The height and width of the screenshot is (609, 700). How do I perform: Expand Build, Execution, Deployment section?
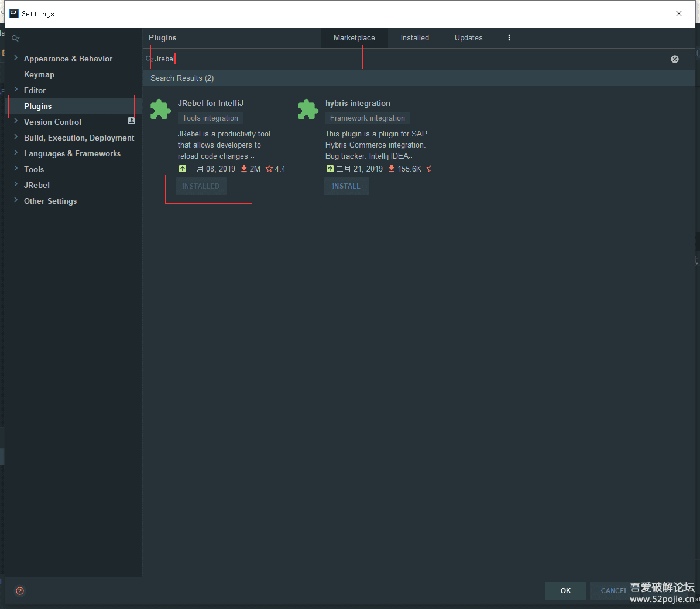pyautogui.click(x=16, y=136)
